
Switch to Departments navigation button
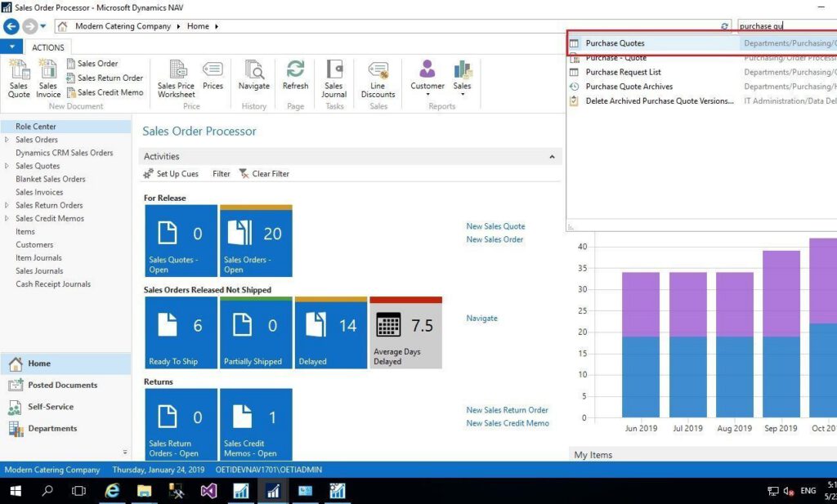coord(65,429)
